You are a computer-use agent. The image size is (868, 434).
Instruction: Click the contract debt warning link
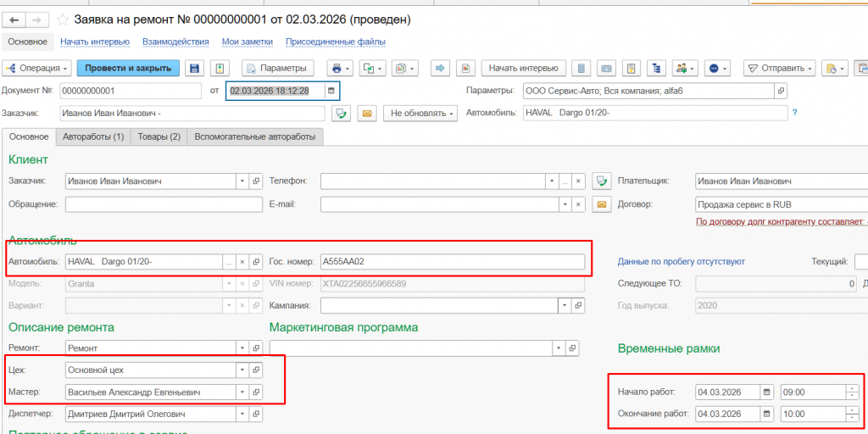coord(782,222)
